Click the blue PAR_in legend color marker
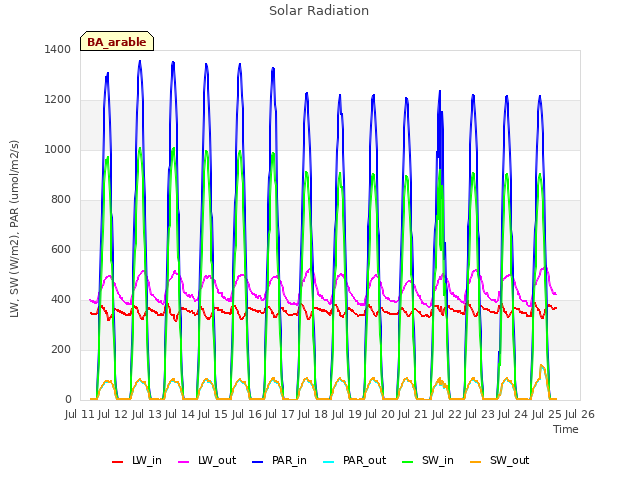This screenshot has height=480, width=640. click(x=258, y=462)
